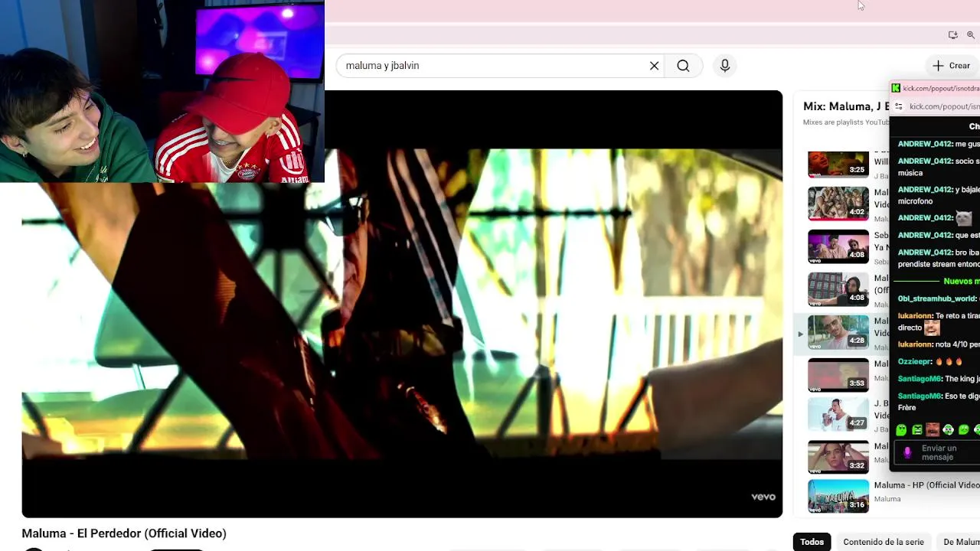Open SantiagoM6 profile from 'Eso te dig' message

click(x=920, y=396)
